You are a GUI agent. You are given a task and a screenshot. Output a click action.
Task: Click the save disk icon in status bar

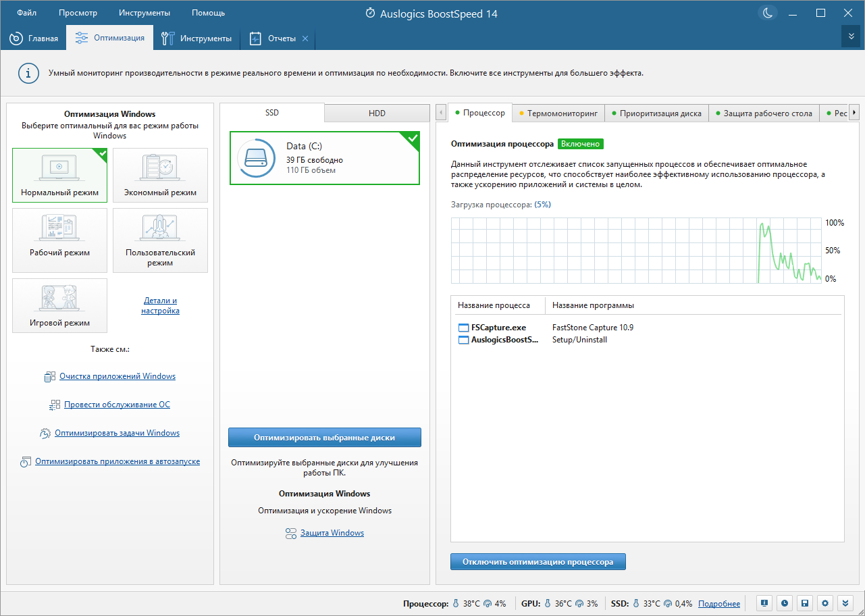coord(805,603)
